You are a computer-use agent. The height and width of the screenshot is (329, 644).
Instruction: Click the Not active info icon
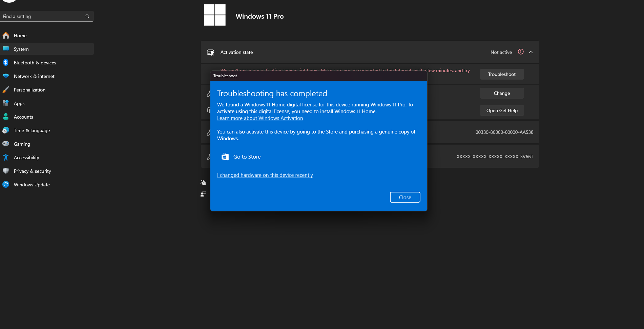(521, 52)
